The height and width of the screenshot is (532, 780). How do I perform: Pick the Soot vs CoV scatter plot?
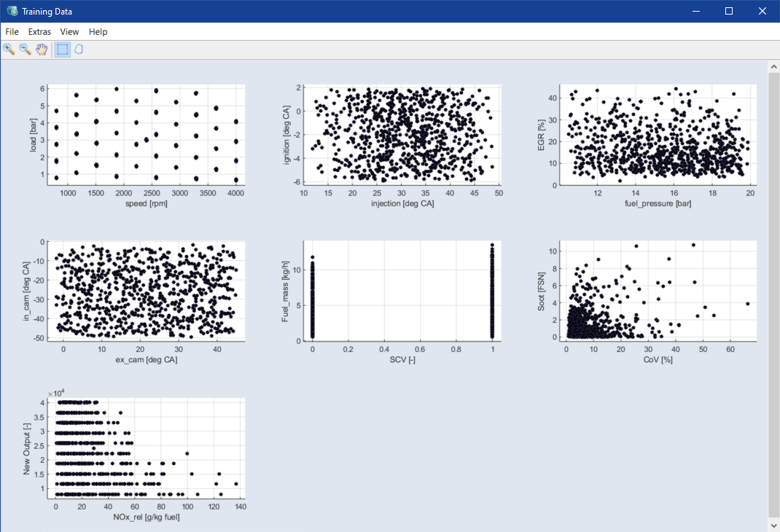[659, 291]
